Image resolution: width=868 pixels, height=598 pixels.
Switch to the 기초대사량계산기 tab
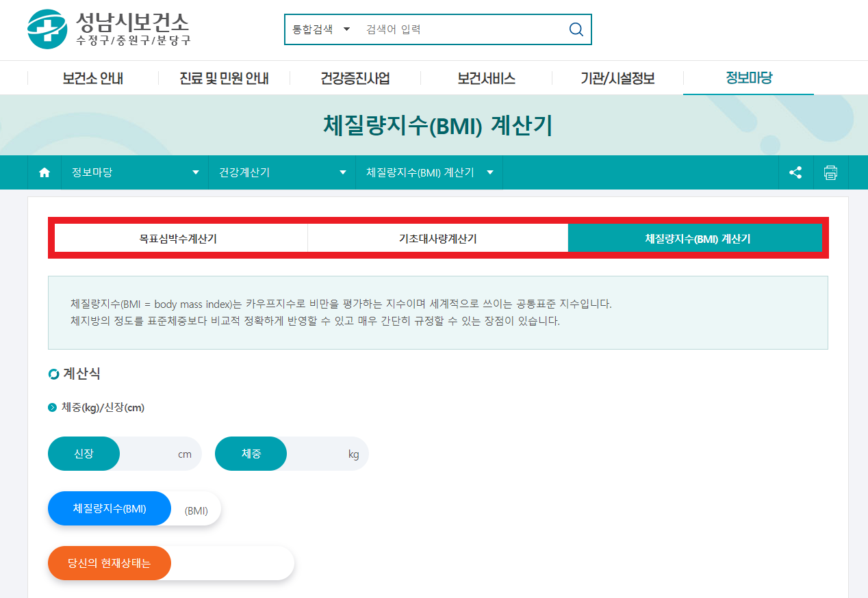click(437, 237)
